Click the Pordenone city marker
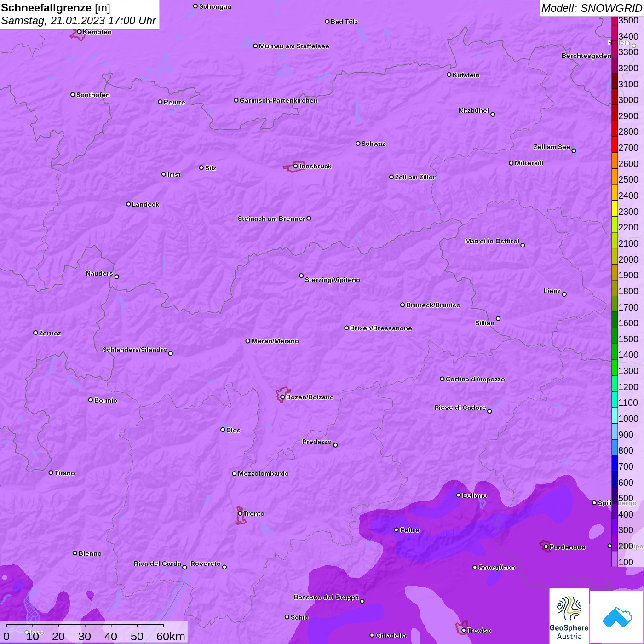 pos(546,547)
